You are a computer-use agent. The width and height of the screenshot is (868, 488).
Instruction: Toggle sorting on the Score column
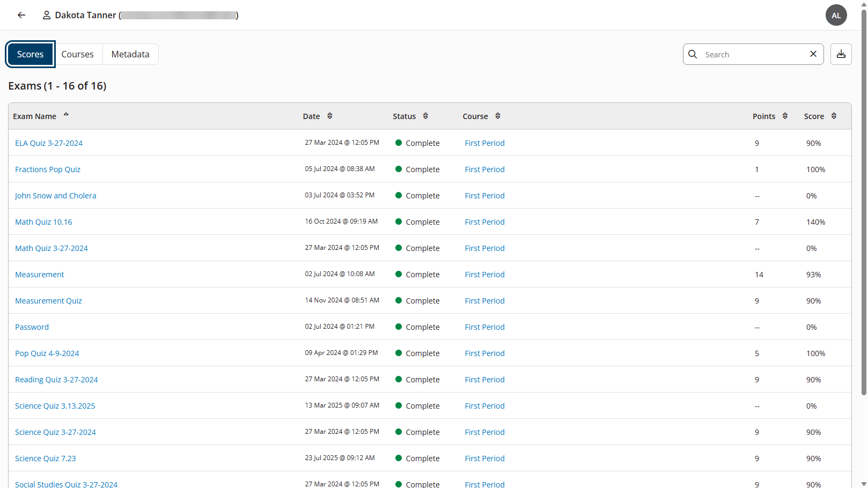pyautogui.click(x=834, y=116)
